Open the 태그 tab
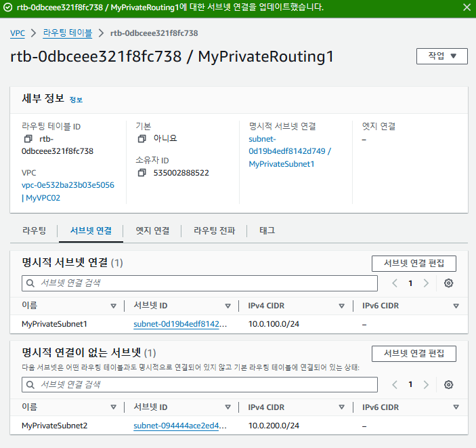The image size is (476, 448). coord(267,230)
